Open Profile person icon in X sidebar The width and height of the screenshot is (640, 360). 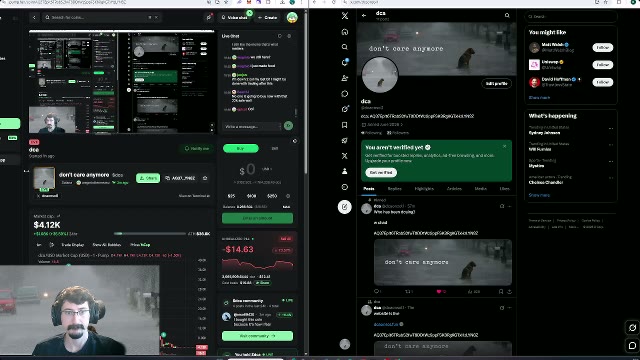[345, 171]
